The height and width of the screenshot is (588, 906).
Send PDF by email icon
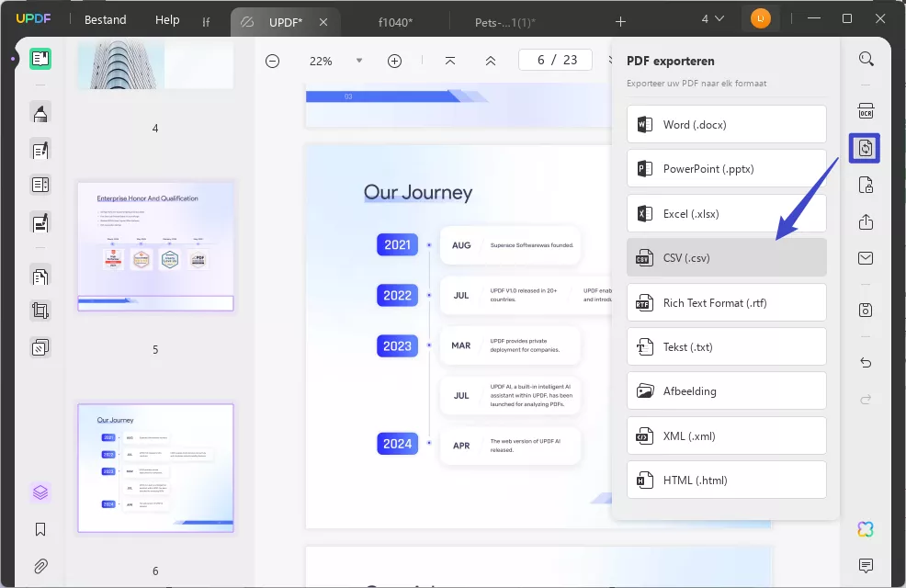tap(866, 258)
